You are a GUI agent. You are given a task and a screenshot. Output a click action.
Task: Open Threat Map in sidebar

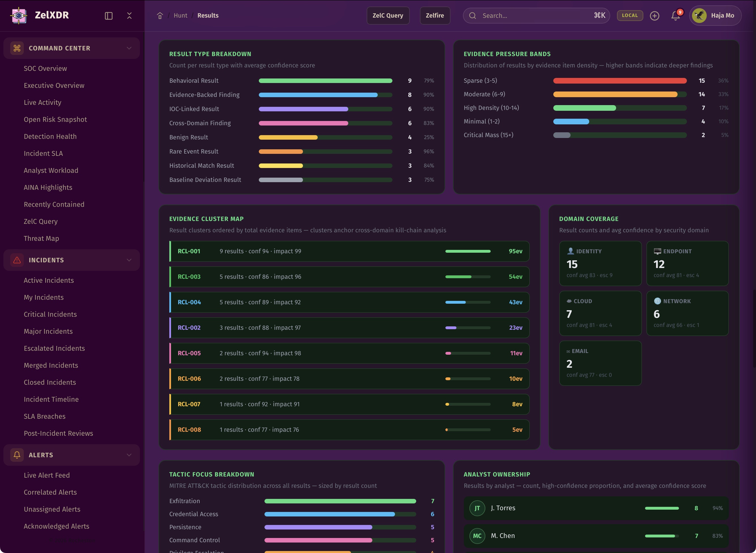coord(41,238)
